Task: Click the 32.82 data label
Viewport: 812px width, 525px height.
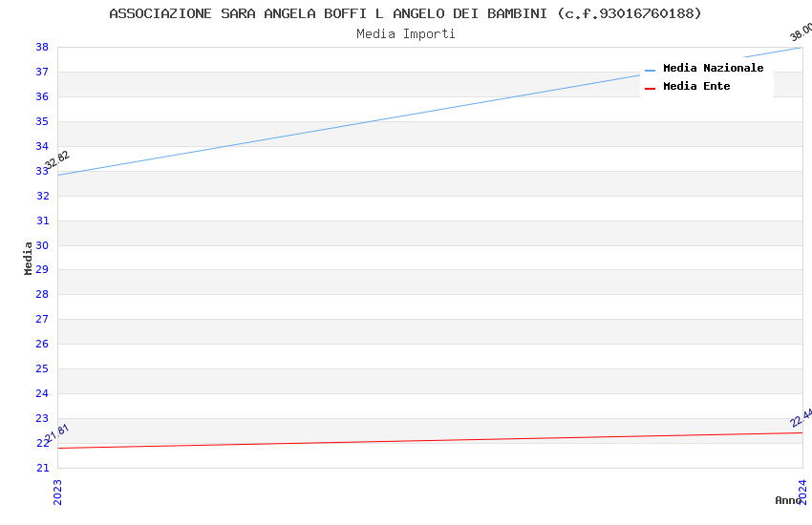Action: click(57, 159)
